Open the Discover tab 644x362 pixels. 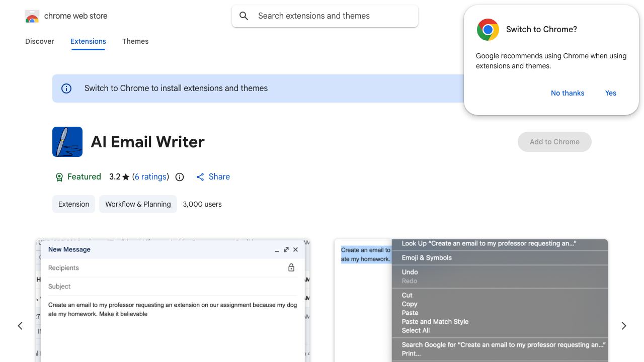(40, 41)
